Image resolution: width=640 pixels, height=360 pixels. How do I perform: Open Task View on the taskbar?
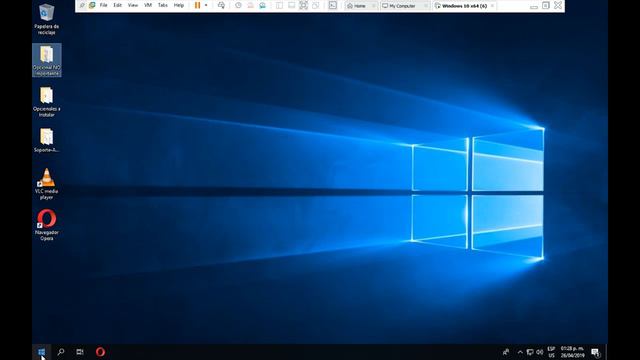(x=80, y=352)
